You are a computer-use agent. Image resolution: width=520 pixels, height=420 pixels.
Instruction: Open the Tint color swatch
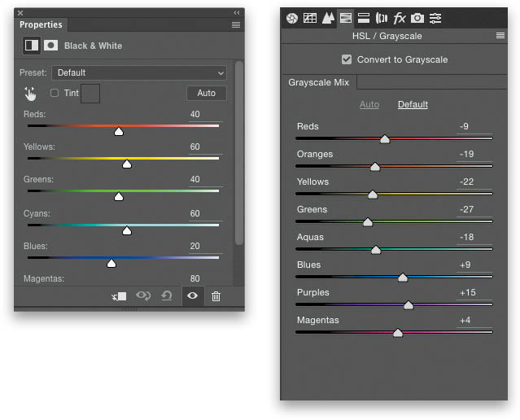pos(90,94)
